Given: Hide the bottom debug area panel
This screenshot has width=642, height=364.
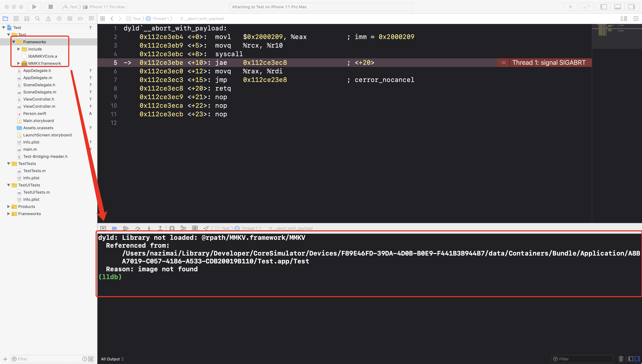Looking at the screenshot, I should click(617, 7).
